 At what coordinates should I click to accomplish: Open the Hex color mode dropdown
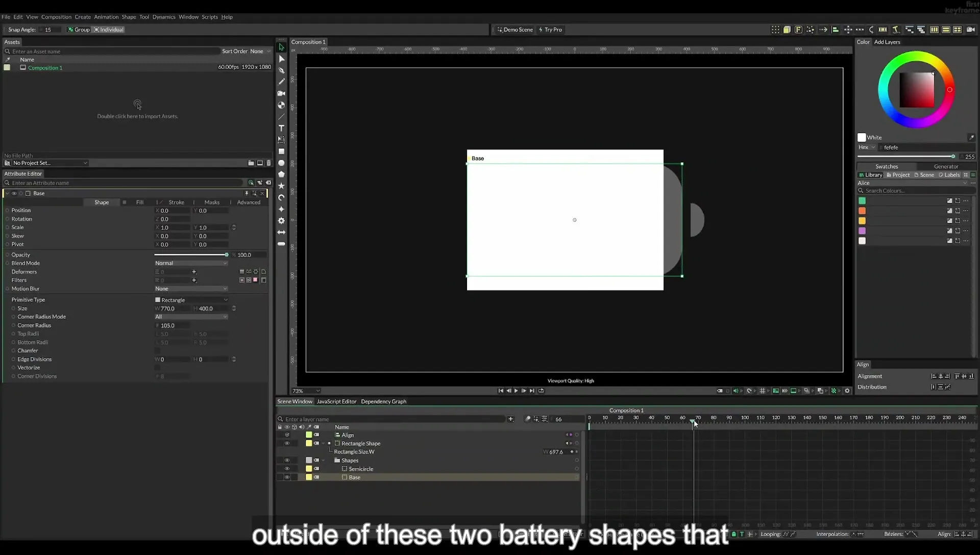tap(867, 147)
